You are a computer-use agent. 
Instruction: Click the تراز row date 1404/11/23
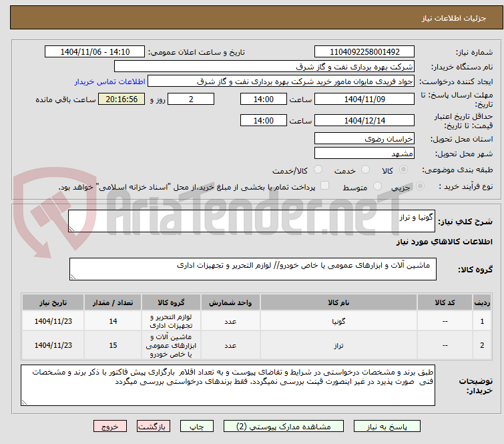[53, 345]
